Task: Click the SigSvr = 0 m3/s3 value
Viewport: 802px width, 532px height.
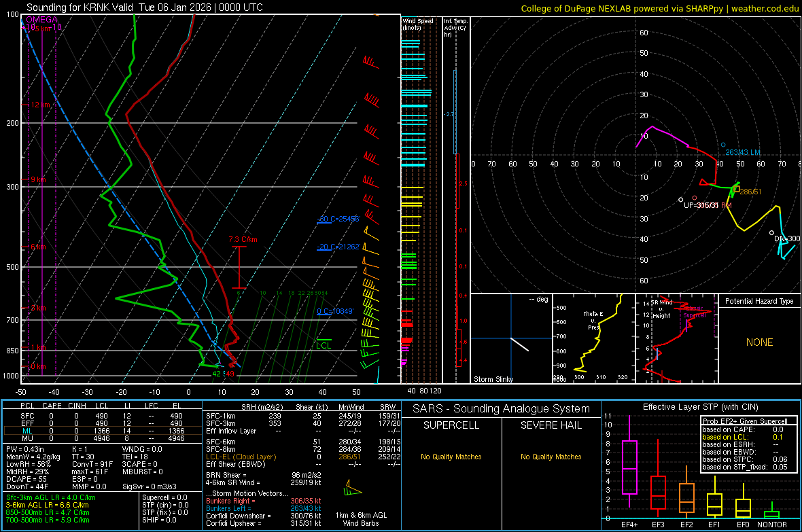Action: click(150, 486)
